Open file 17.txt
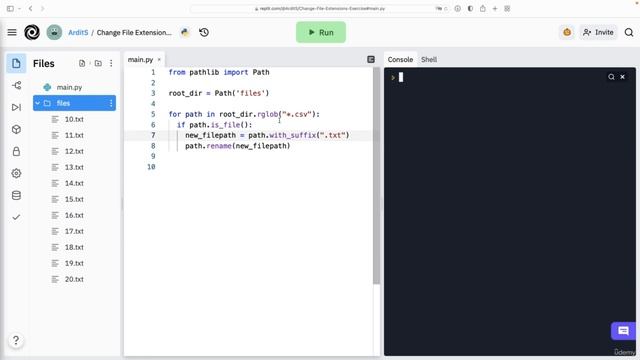 click(x=74, y=231)
